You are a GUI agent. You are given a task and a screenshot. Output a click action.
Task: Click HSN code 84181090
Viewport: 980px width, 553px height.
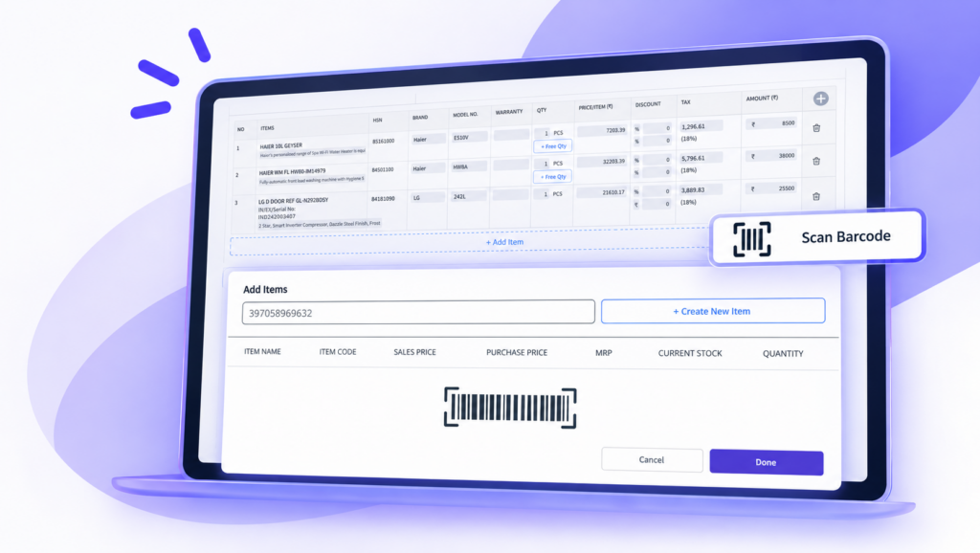[x=383, y=199]
